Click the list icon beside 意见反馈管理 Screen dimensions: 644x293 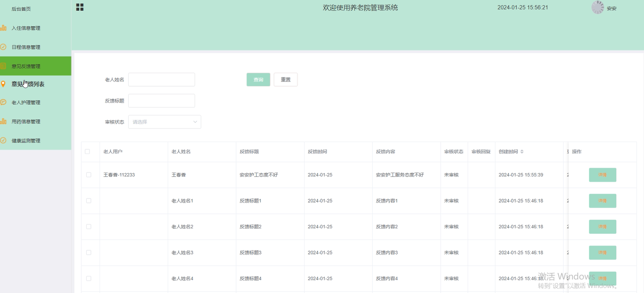coord(3,66)
